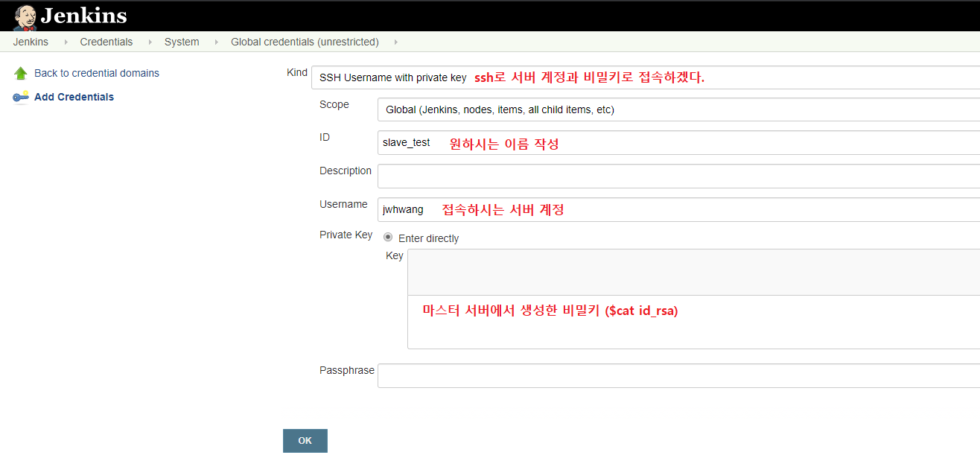Expand breadcrumb arrow after System
Image resolution: width=980 pixels, height=458 pixels.
(x=216, y=42)
